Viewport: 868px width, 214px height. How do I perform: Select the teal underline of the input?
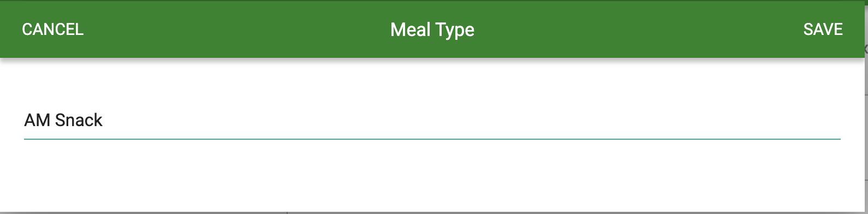point(432,139)
